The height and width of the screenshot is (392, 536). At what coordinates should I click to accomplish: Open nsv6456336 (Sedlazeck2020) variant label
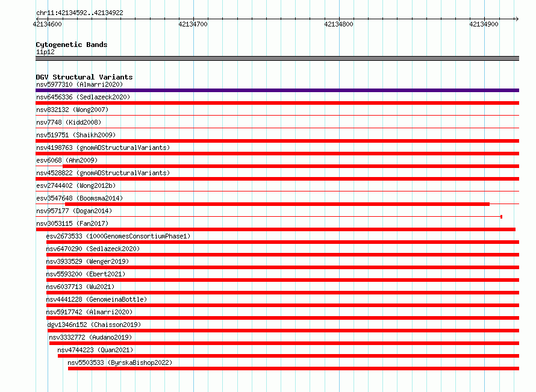point(83,97)
